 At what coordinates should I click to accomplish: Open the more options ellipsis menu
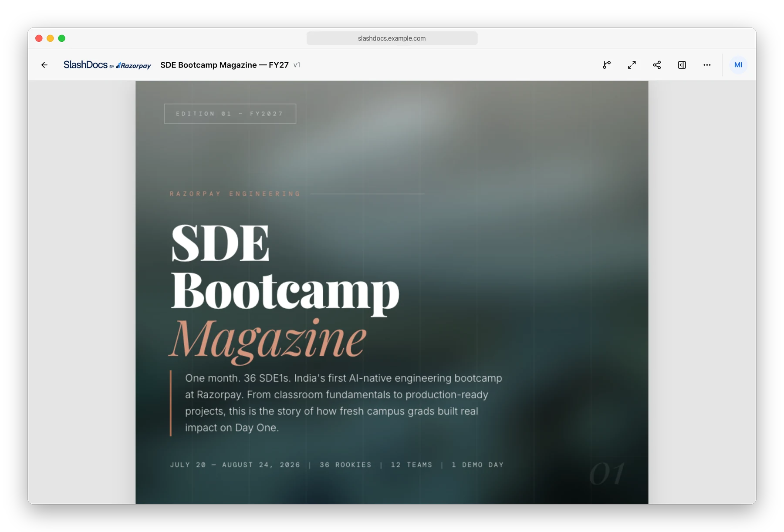[707, 65]
